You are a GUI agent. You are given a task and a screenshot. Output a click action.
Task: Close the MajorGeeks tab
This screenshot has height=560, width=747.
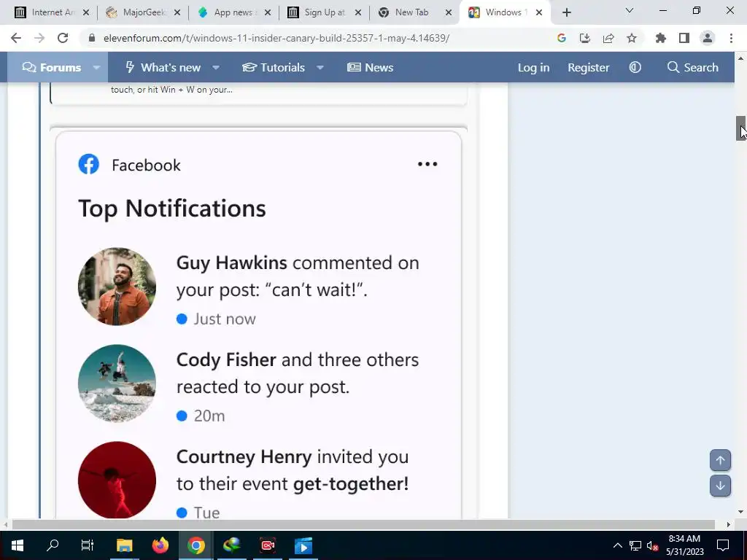(x=177, y=13)
